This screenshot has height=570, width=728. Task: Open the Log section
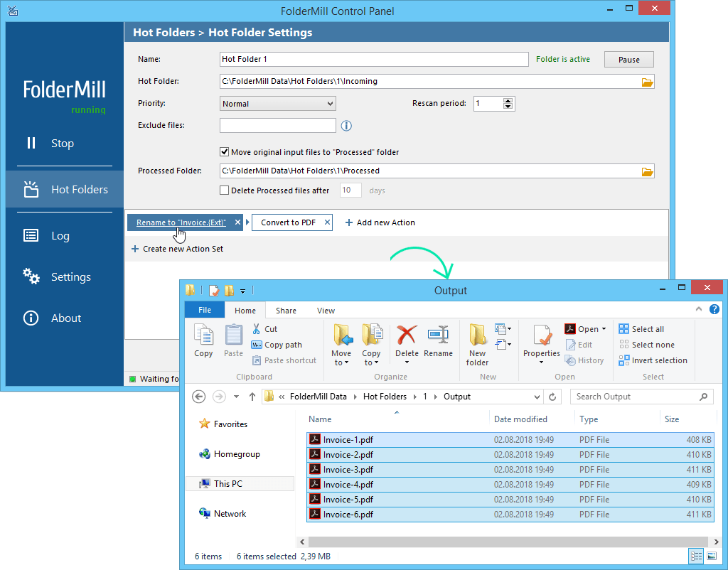click(x=46, y=236)
